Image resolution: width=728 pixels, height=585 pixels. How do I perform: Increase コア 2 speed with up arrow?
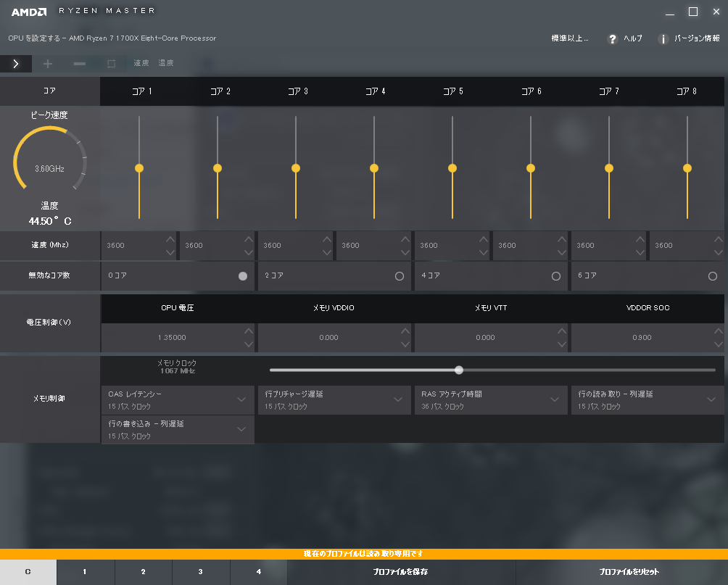pyautogui.click(x=249, y=239)
